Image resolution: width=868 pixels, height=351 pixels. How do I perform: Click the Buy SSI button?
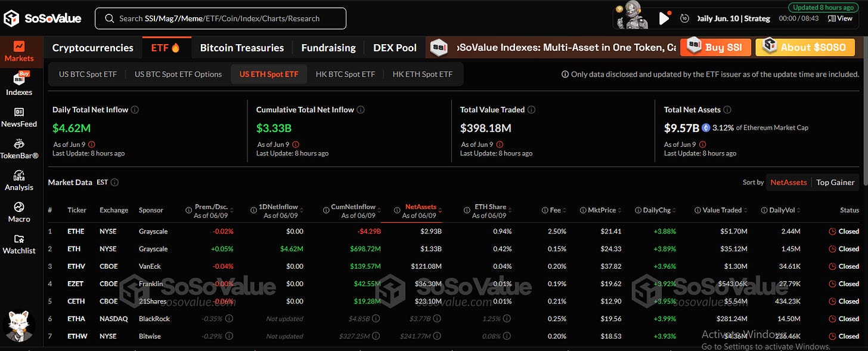[715, 47]
